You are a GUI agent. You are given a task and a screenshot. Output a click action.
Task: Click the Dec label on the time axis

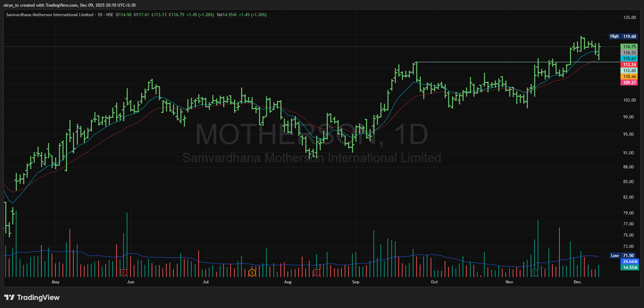[x=577, y=282]
